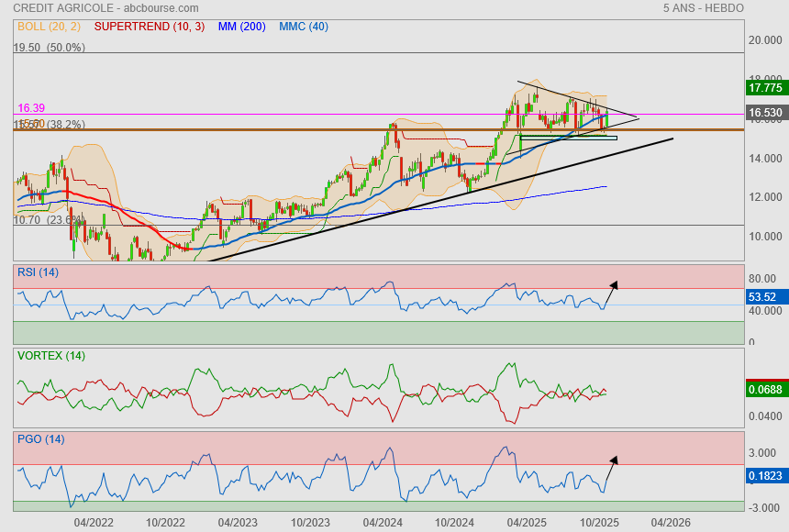Click the blue 53.52 RSI value tag
The image size is (789, 532).
tap(763, 297)
